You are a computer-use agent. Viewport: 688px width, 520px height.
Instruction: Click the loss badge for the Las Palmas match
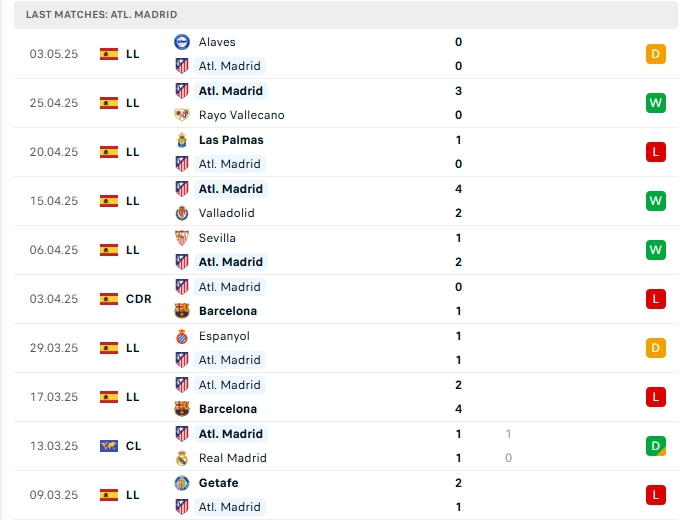656,152
